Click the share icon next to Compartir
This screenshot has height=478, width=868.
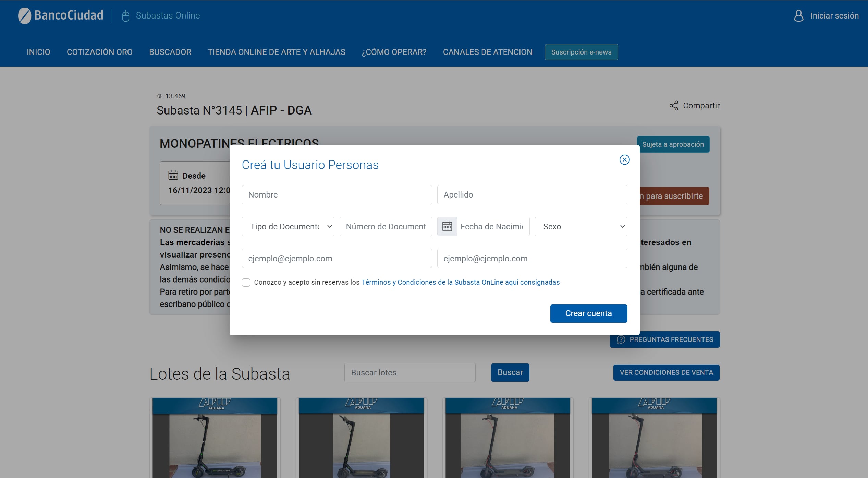[674, 106]
